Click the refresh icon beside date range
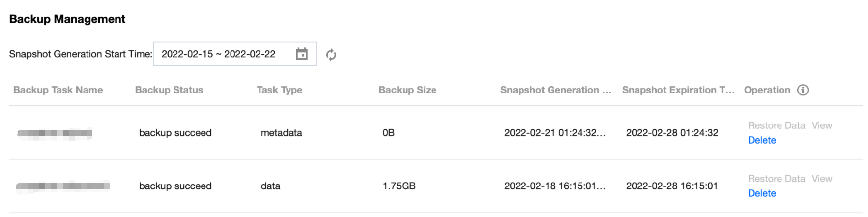868x217 pixels. click(x=331, y=55)
